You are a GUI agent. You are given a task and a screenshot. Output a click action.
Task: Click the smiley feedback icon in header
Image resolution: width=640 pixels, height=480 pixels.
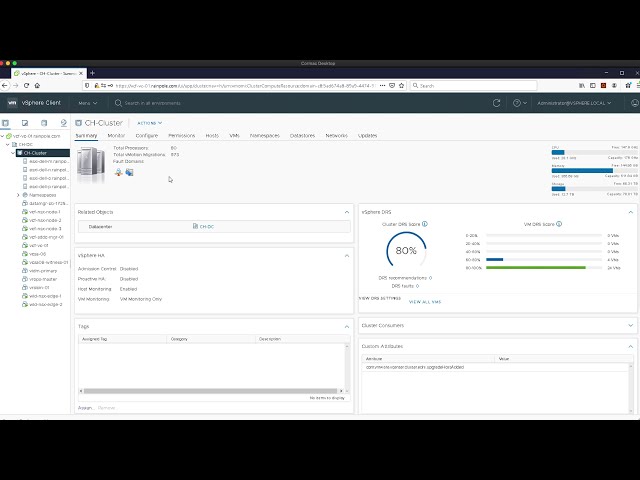(635, 103)
